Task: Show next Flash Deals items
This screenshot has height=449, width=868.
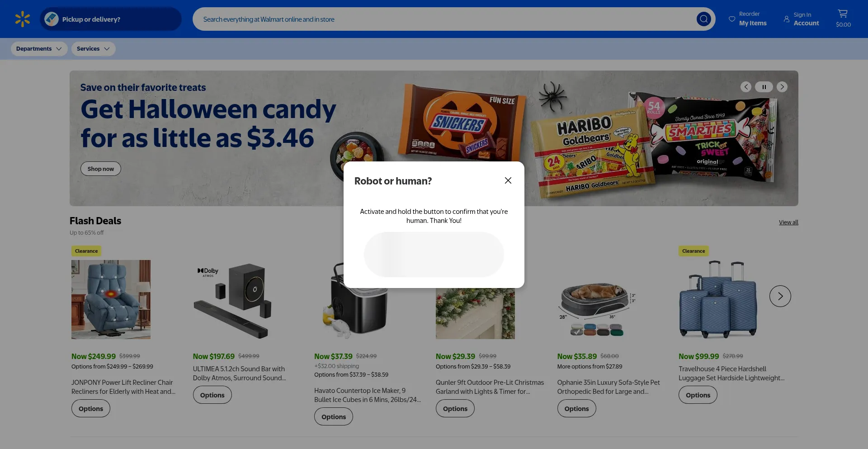Action: 780,296
